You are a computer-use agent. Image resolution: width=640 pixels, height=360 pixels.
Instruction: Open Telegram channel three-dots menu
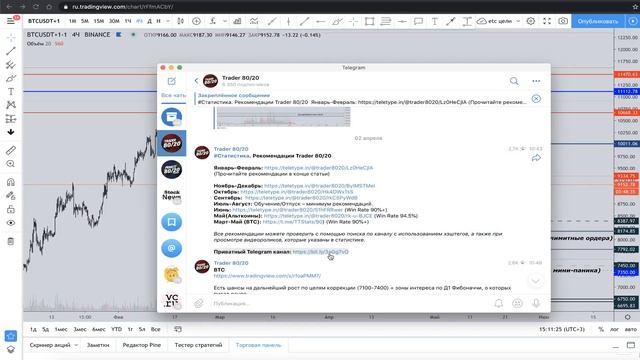[x=536, y=81]
